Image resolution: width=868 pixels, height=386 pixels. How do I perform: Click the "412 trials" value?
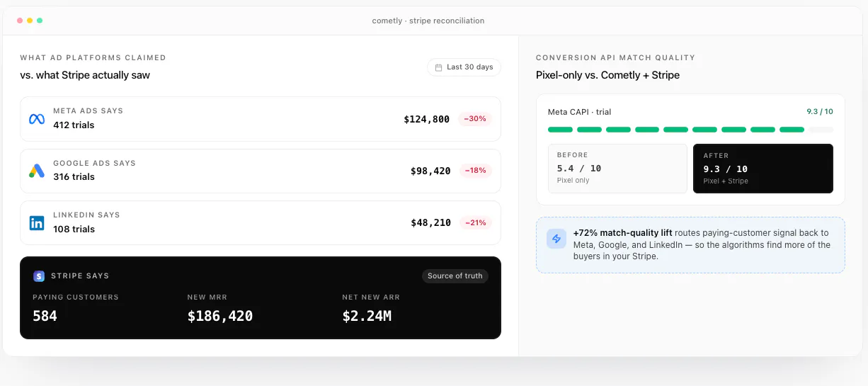(x=74, y=125)
